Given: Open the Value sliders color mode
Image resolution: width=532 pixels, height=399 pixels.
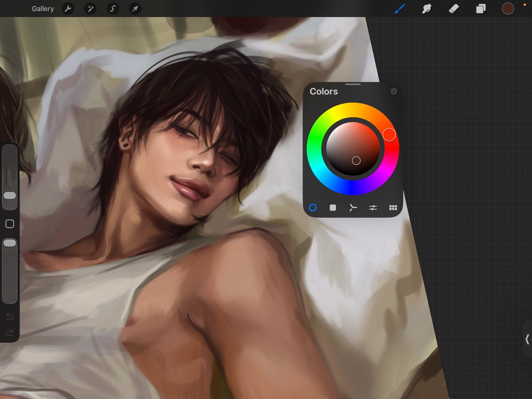Looking at the screenshot, I should [372, 207].
